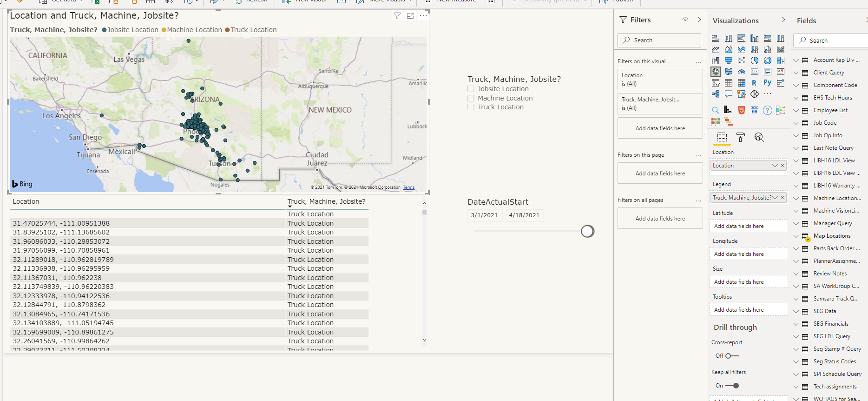Toggle filter pane visibility eye icon
The height and width of the screenshot is (401, 868).
[x=685, y=20]
